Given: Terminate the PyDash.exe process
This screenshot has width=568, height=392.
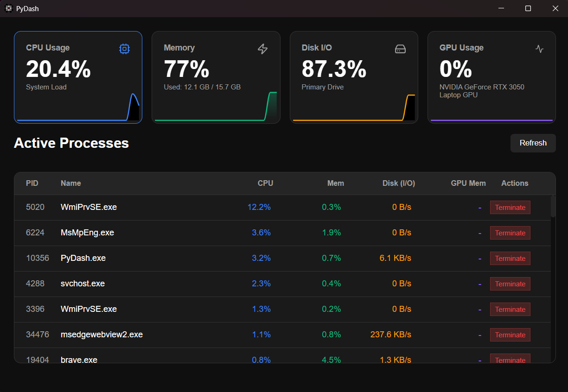Looking at the screenshot, I should pyautogui.click(x=510, y=259).
